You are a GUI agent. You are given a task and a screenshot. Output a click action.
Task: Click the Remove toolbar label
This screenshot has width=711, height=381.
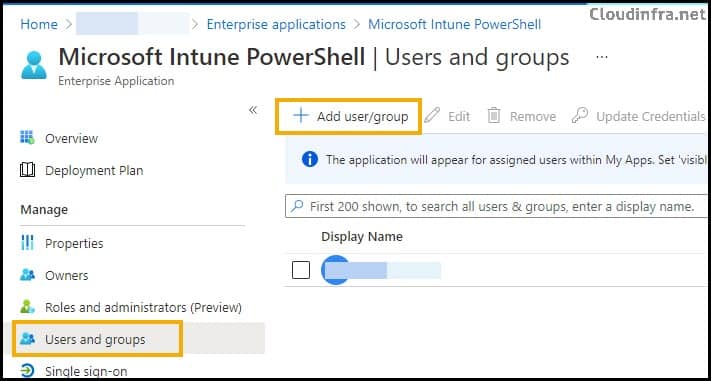click(533, 117)
